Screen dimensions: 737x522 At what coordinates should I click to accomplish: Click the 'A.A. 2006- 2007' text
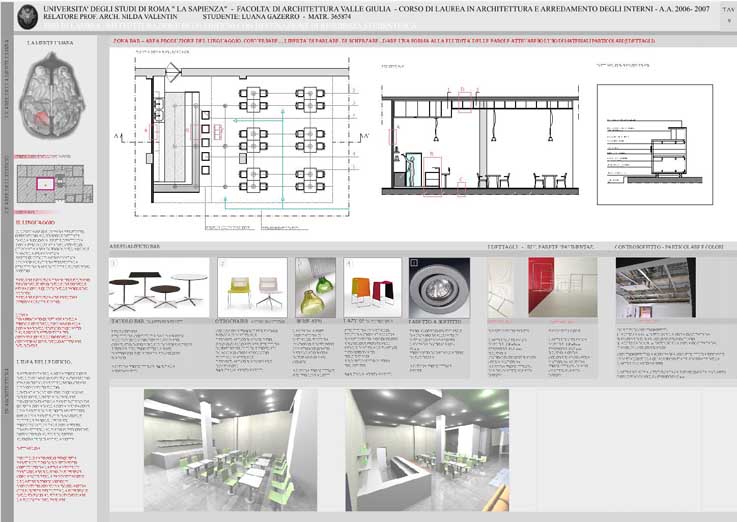point(684,8)
